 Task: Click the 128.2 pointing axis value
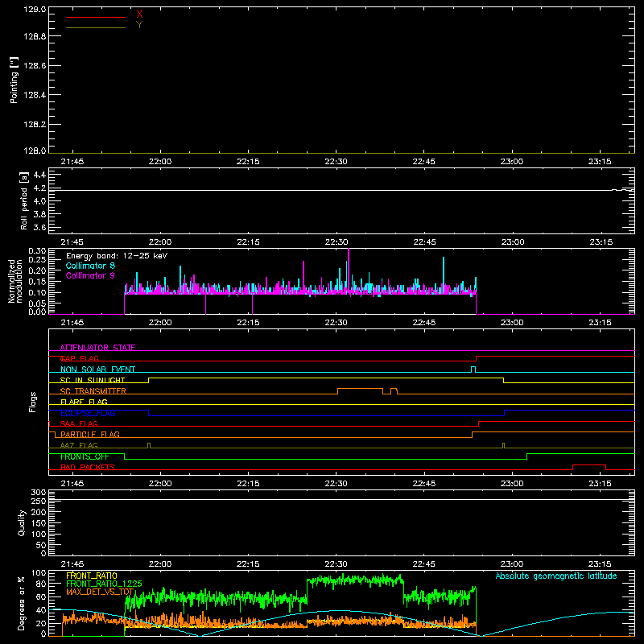tap(35, 125)
